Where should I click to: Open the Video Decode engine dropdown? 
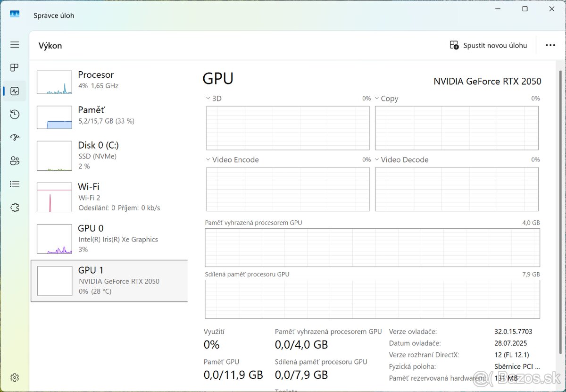(377, 160)
